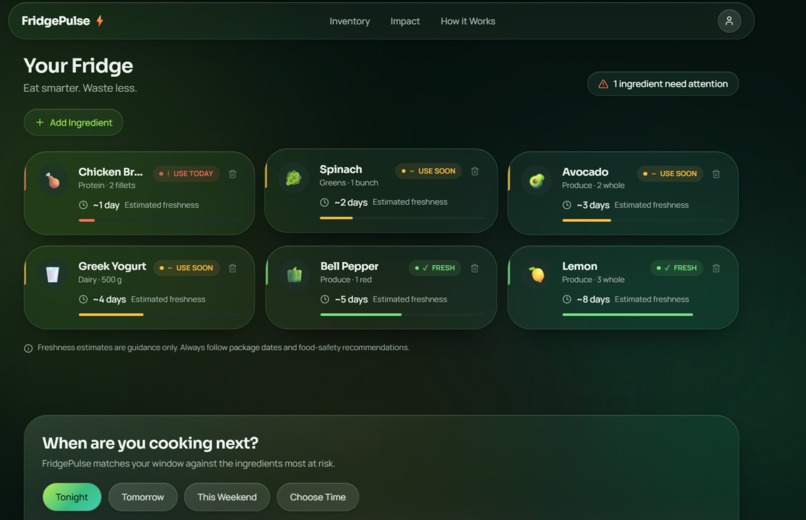
Task: Click the Spinach freshness progress bar
Action: 401,218
